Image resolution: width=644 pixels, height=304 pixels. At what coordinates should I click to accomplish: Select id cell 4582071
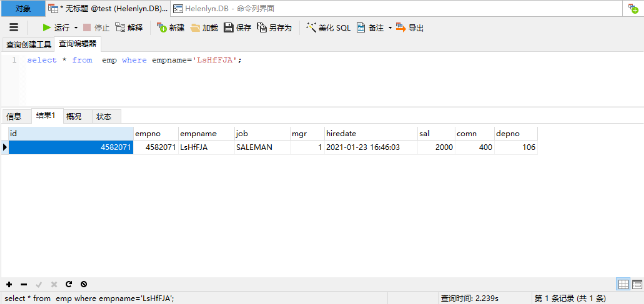(71, 147)
